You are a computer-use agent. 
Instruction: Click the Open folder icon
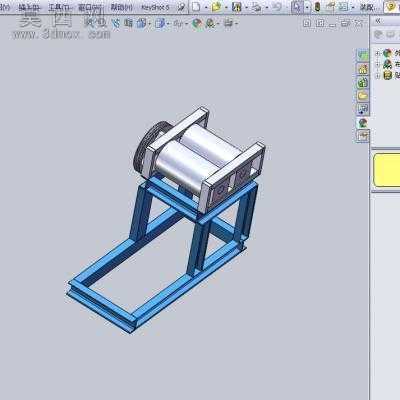(217, 7)
